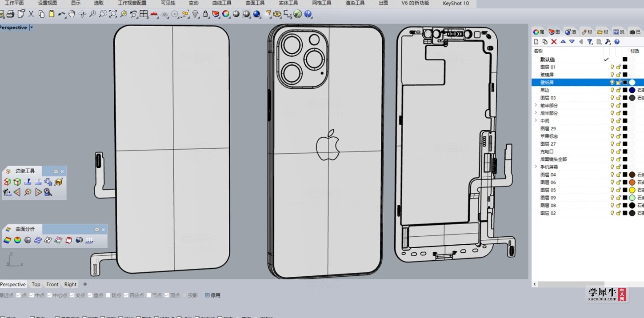Toggle the 中心点 (Center) osnap checkbox
Image resolution: width=644 pixels, height=318 pixels.
coord(49,295)
